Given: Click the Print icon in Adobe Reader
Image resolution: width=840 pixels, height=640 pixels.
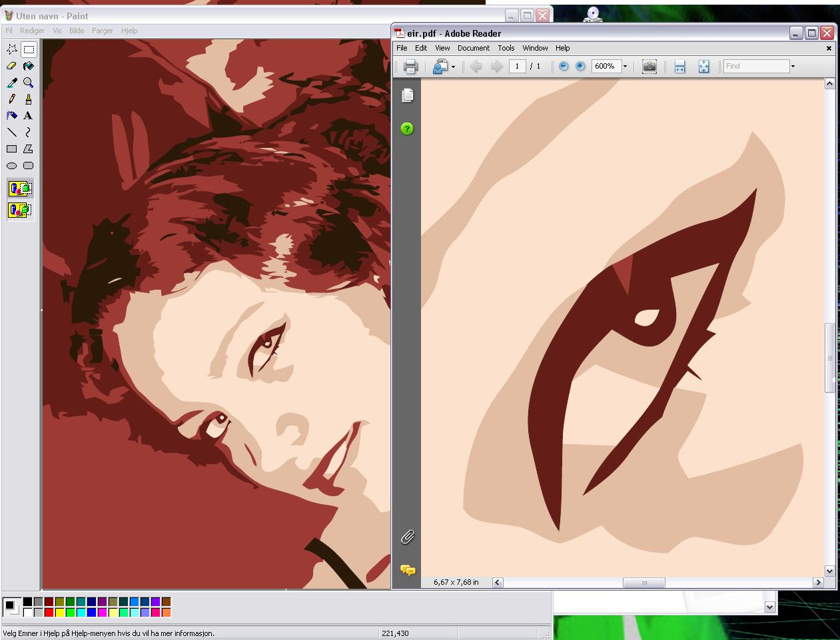Looking at the screenshot, I should (410, 67).
